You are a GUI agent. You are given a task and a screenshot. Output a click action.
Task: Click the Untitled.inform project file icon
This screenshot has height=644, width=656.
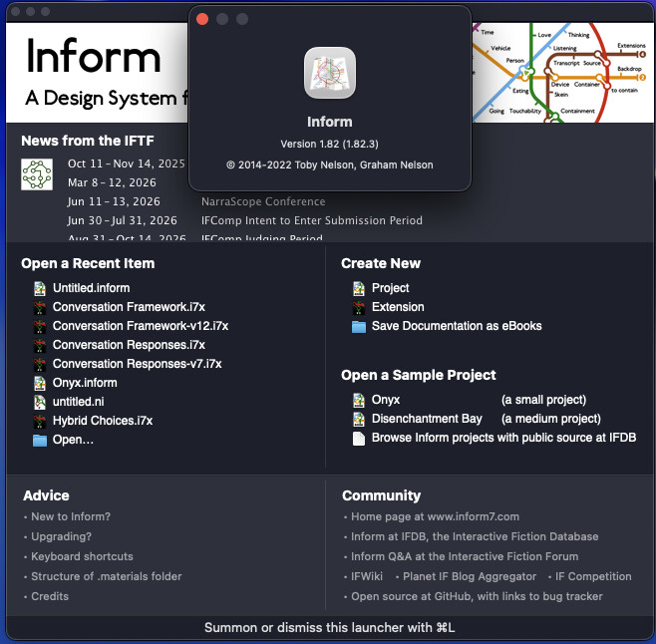40,288
